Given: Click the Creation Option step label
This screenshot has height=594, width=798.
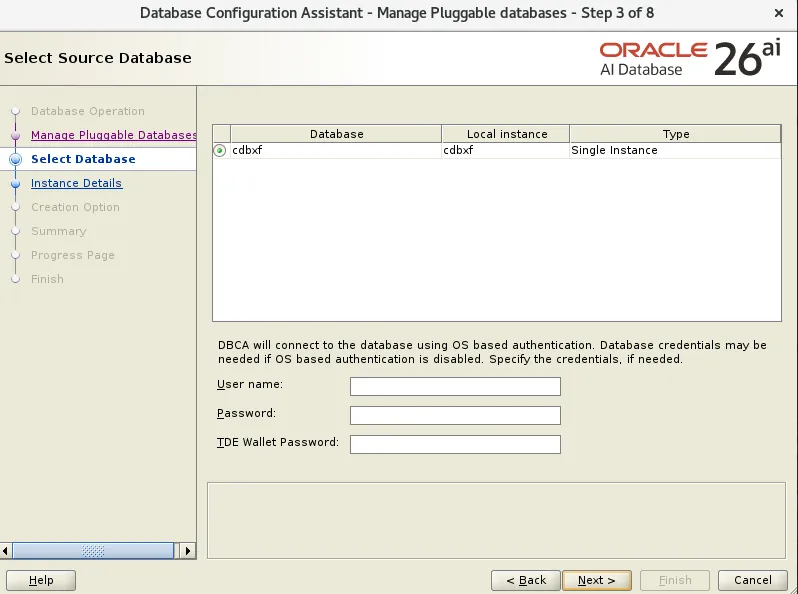Looking at the screenshot, I should [75, 207].
